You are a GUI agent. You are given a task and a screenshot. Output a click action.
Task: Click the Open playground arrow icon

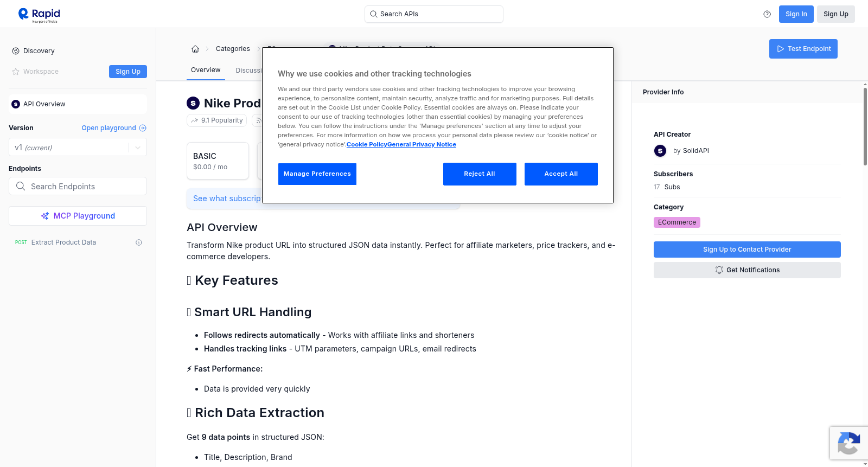point(143,128)
